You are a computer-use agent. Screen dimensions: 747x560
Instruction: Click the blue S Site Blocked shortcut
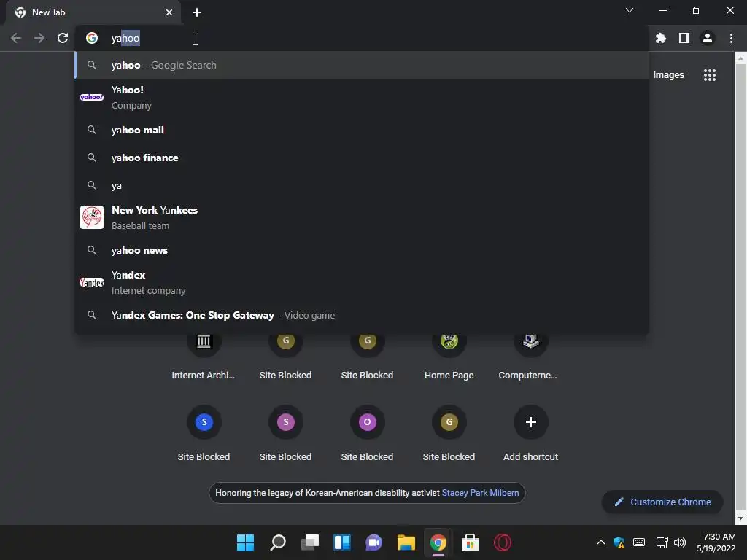click(204, 422)
